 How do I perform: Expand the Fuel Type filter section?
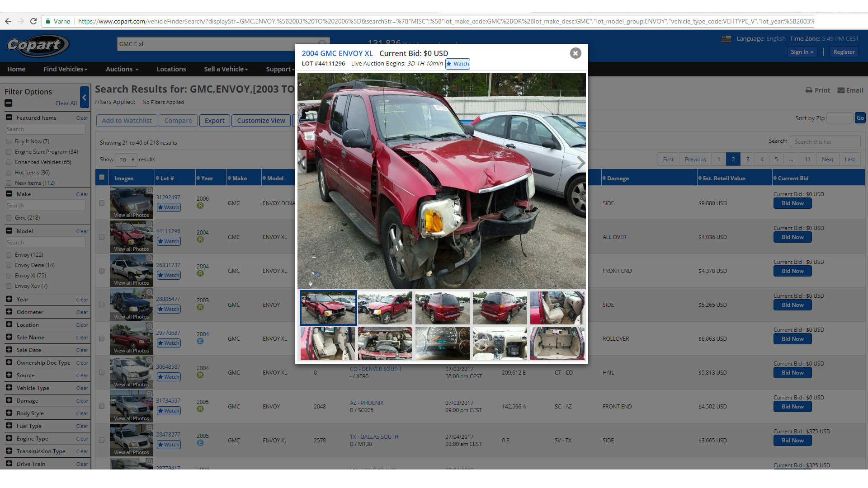(x=9, y=426)
